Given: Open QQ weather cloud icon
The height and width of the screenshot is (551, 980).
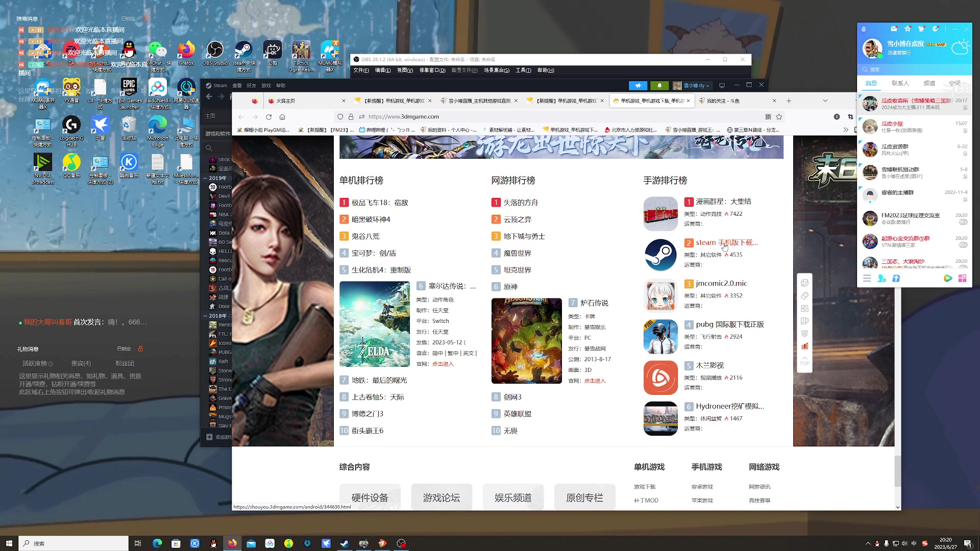Looking at the screenshot, I should click(960, 48).
